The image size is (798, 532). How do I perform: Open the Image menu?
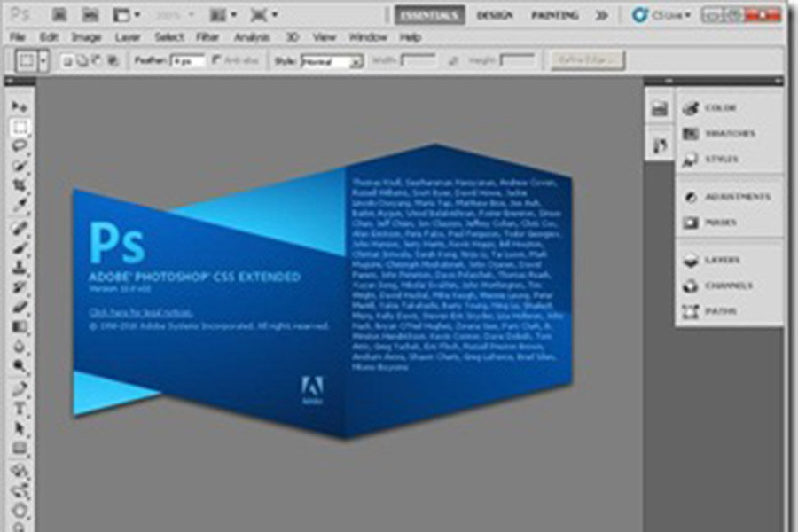(86, 37)
